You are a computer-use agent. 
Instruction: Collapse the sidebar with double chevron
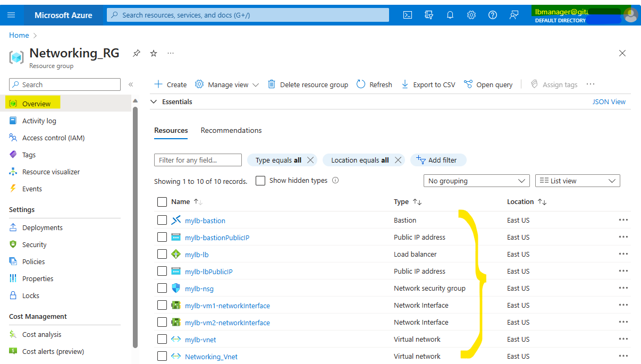point(131,84)
